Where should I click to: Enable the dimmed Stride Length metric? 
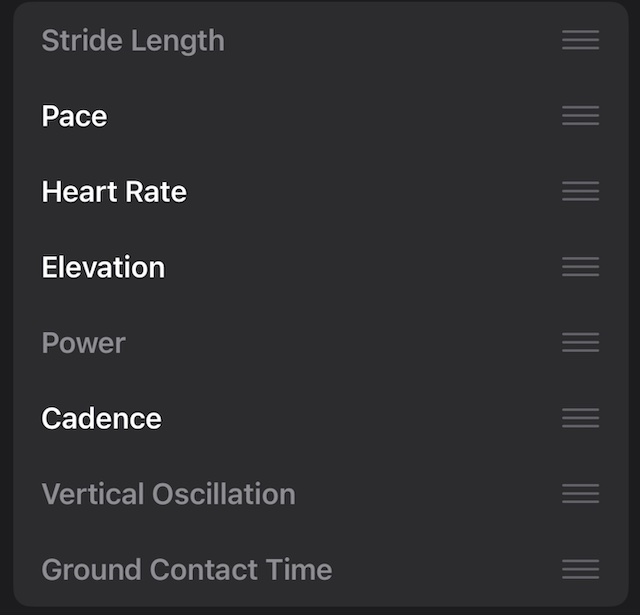[x=133, y=41]
